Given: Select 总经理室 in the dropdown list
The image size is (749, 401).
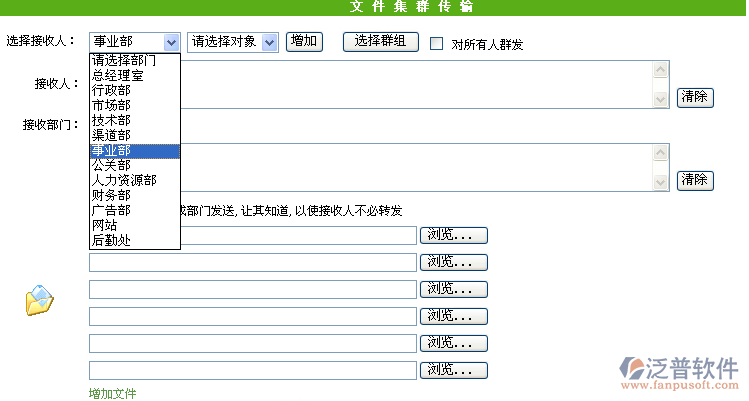Looking at the screenshot, I should [x=135, y=76].
